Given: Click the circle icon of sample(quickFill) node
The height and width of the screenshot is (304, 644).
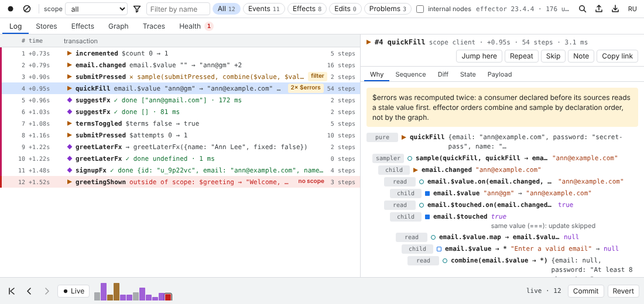Looking at the screenshot, I should click(409, 158).
